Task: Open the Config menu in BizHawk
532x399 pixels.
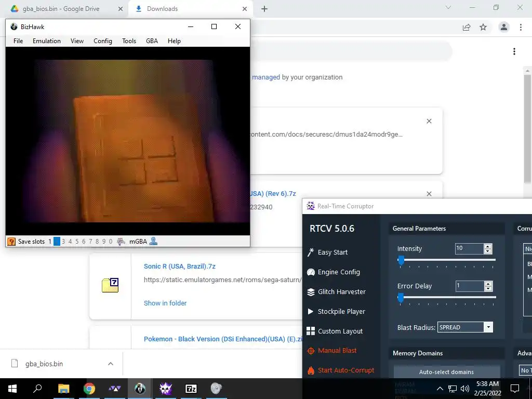Action: coord(103,41)
